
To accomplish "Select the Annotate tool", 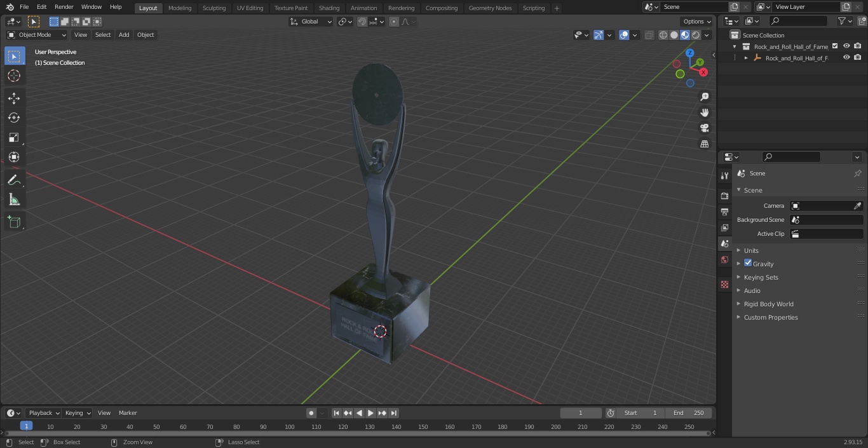I will 15,180.
